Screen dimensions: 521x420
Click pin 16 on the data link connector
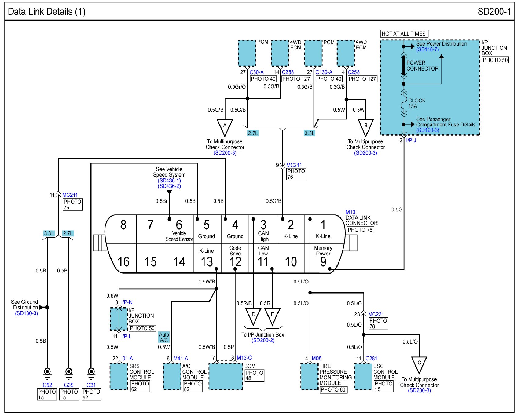point(123,261)
